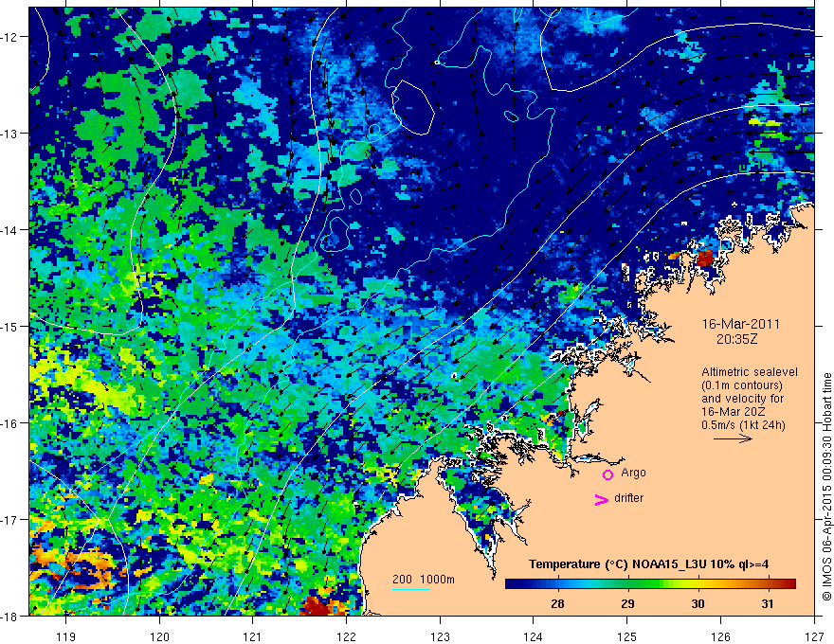Click the '(0.1m contours)' caption line

coord(742,385)
